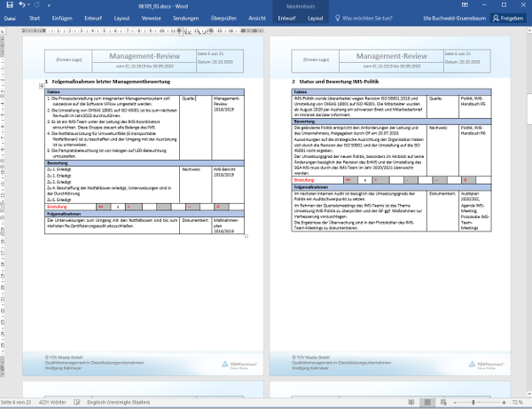Click language 'Englisch (Vereinigte Staaten)'
Image resolution: width=532 pixels, height=409 pixels.
tap(118, 404)
